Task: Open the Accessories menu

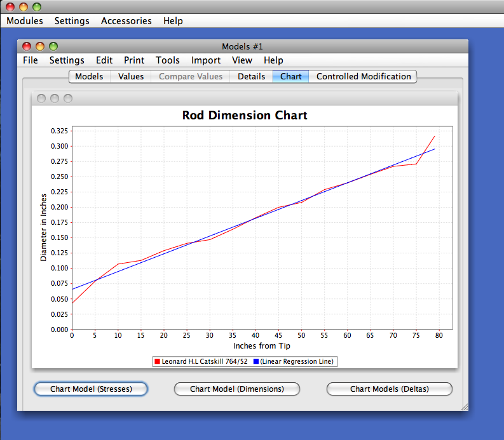Action: pyautogui.click(x=126, y=21)
